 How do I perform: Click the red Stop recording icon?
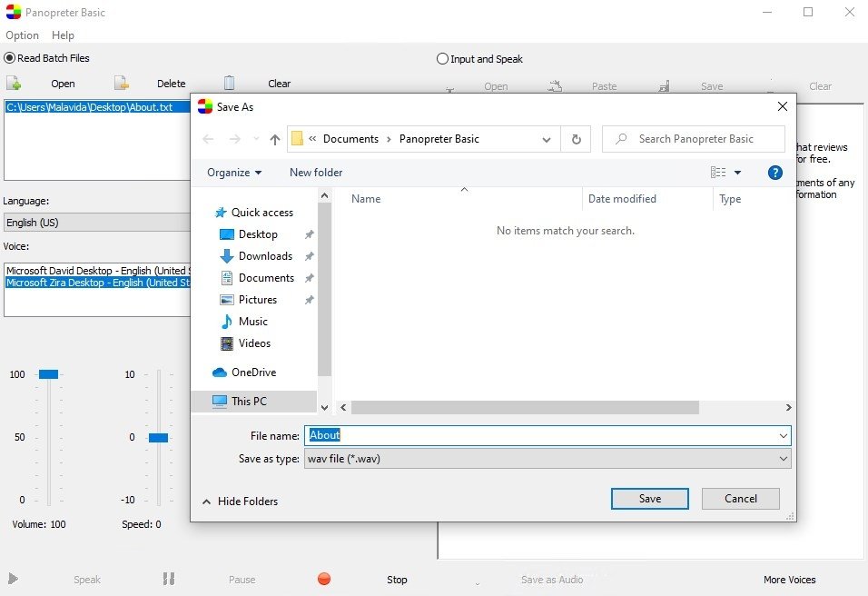point(324,579)
